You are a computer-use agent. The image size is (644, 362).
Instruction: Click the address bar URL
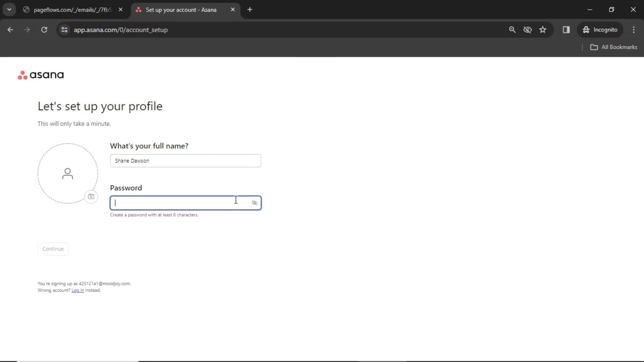121,30
